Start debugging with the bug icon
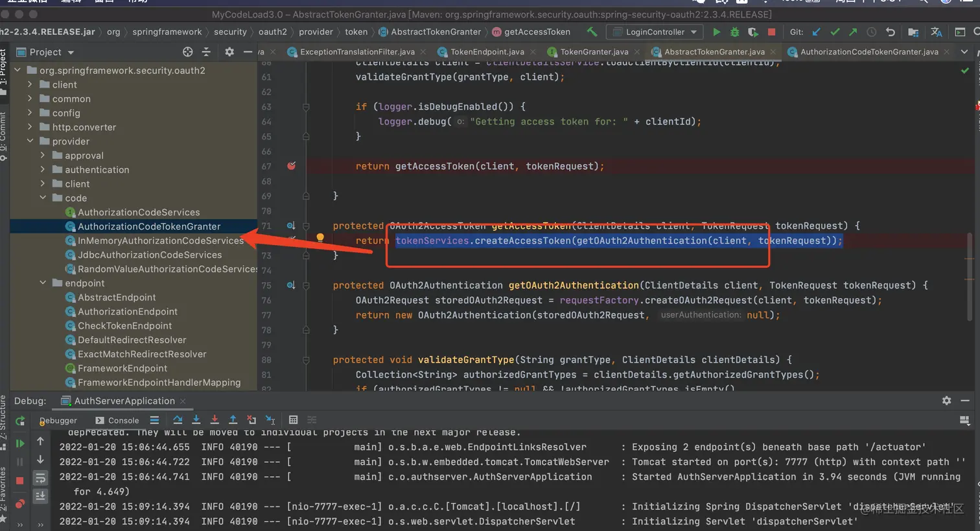Screen dimensions: 980x531 pos(734,32)
